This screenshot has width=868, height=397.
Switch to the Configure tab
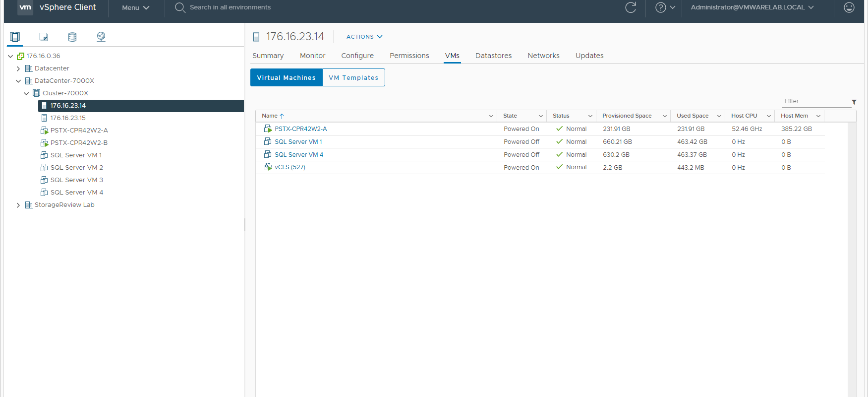coord(357,56)
